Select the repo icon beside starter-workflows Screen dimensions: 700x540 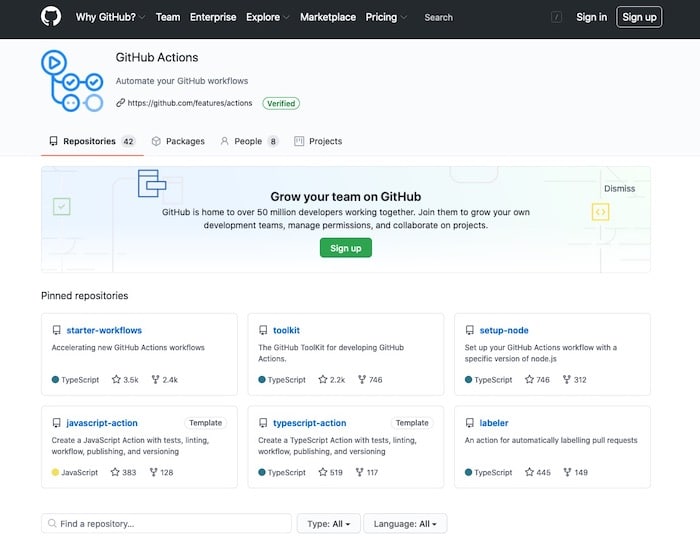tap(56, 330)
